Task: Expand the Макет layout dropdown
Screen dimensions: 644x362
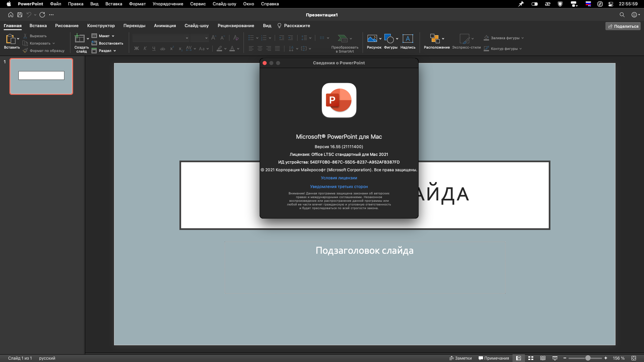Action: coord(113,36)
